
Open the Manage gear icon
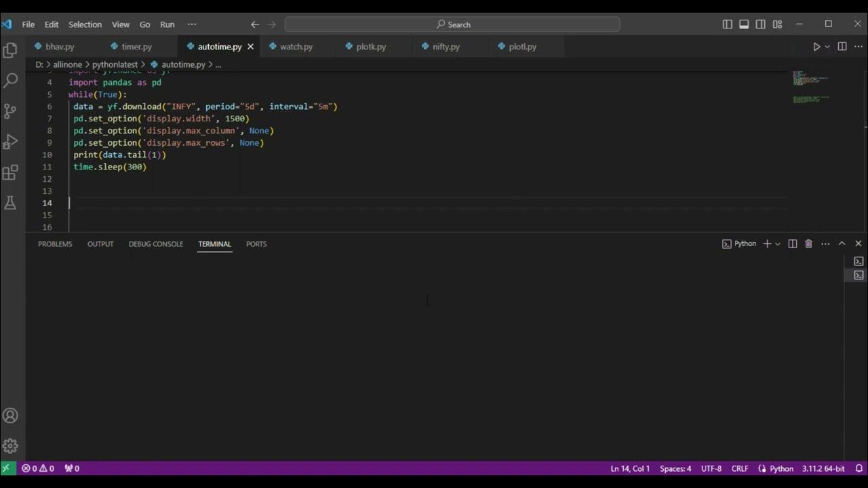pos(10,446)
